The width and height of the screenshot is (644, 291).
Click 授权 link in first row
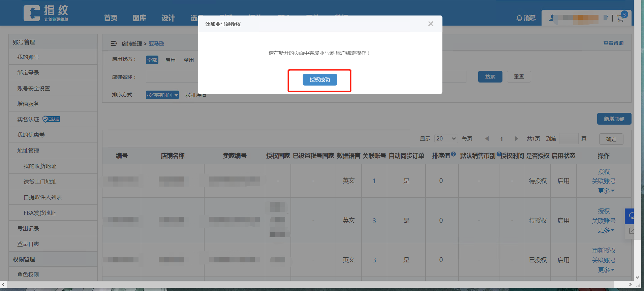[604, 171]
